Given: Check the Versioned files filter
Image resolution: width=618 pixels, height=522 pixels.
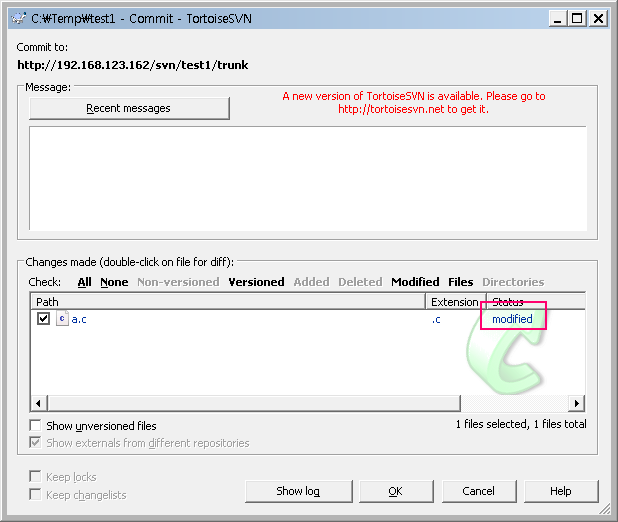Looking at the screenshot, I should (x=256, y=282).
